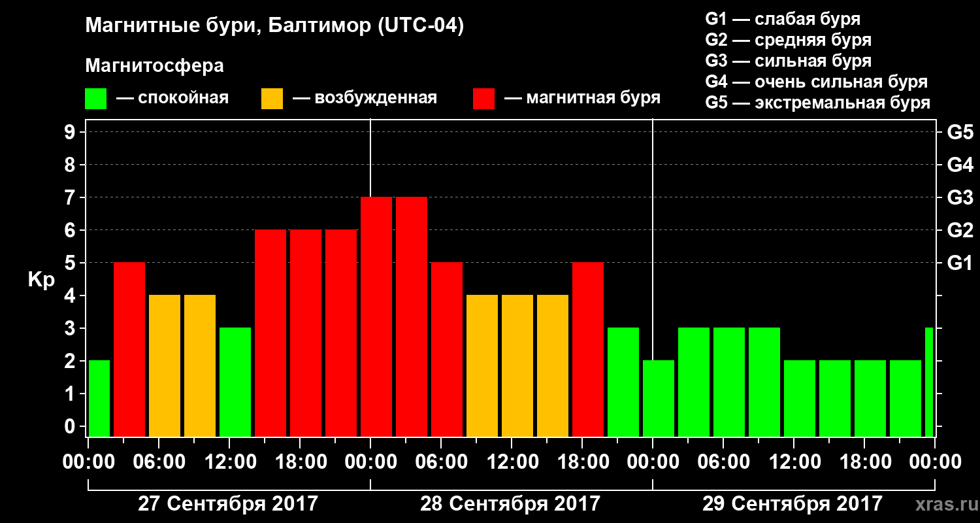Viewport: 980px width, 523px height.
Task: Click the 'G3' right axis label
Action: [960, 198]
